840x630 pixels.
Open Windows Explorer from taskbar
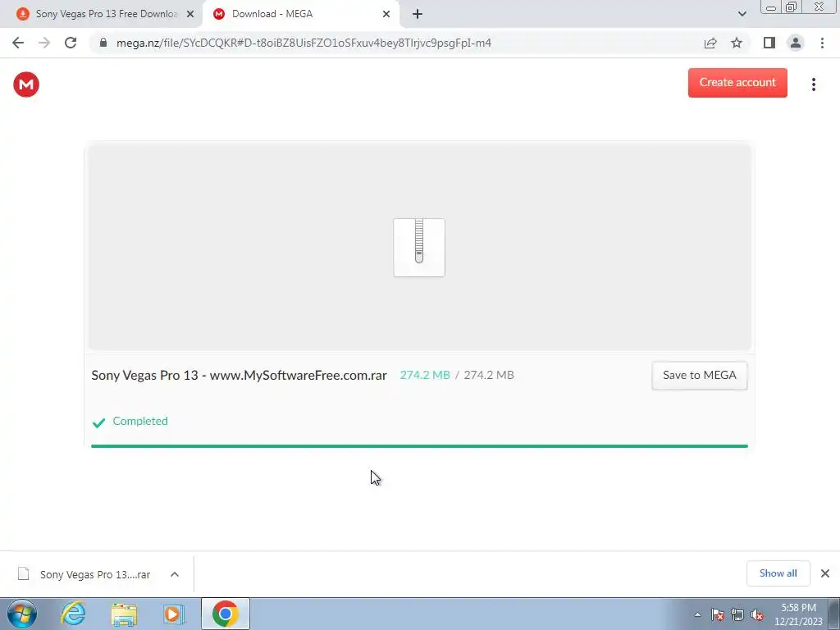124,614
